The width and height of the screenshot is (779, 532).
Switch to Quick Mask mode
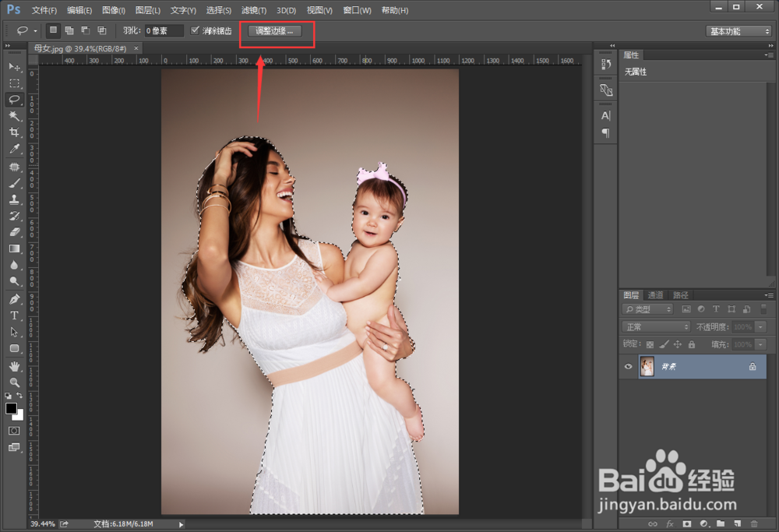click(14, 431)
